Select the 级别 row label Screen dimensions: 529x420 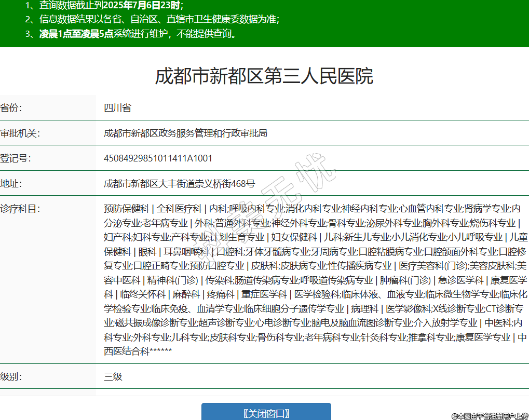[x=11, y=376]
